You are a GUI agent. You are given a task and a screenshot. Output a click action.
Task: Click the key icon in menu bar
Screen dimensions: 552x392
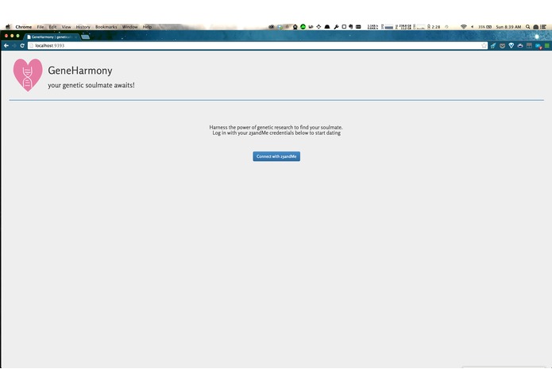click(x=336, y=27)
